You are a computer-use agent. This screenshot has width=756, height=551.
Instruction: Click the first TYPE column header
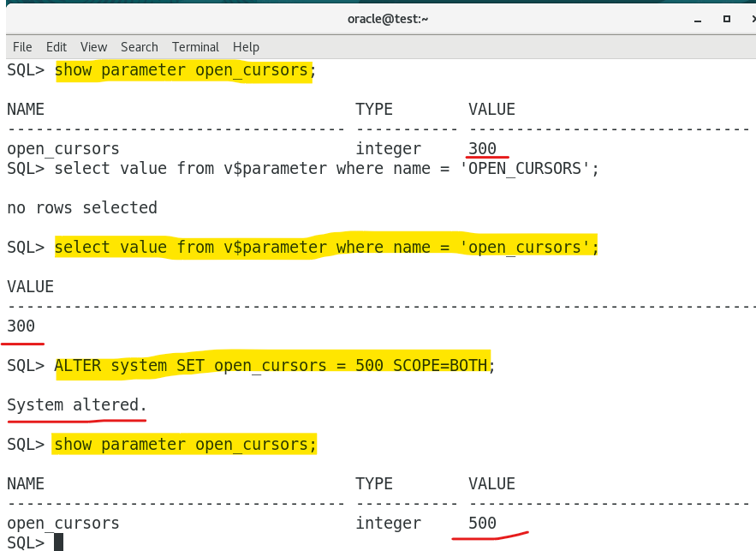pos(374,110)
